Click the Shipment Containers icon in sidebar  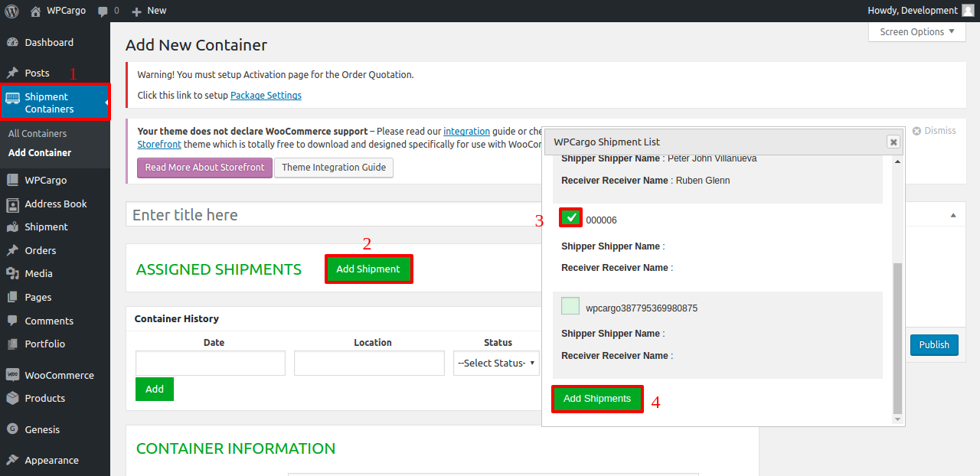click(x=12, y=97)
